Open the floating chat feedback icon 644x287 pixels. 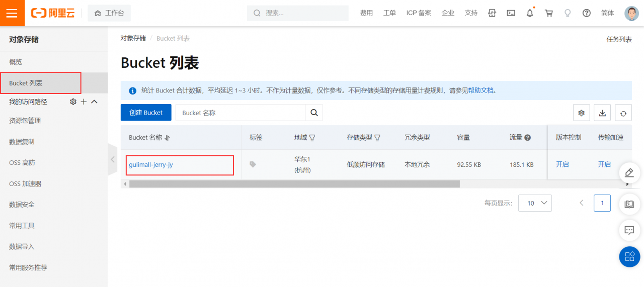[x=629, y=230]
